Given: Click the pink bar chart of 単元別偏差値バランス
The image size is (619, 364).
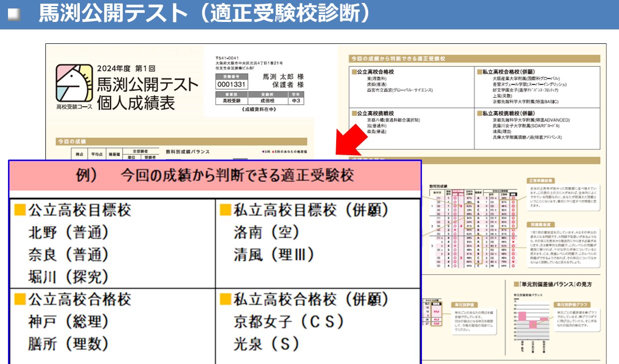Looking at the screenshot, I should tap(533, 321).
